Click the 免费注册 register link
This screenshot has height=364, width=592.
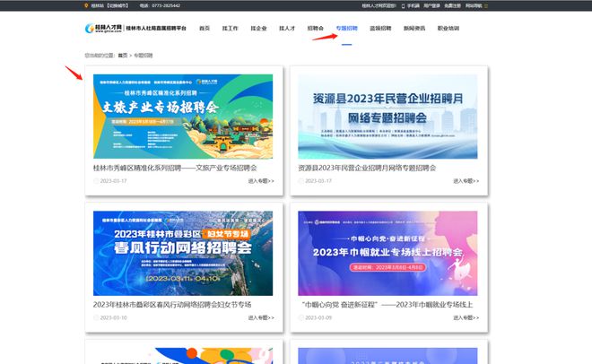(x=452, y=5)
